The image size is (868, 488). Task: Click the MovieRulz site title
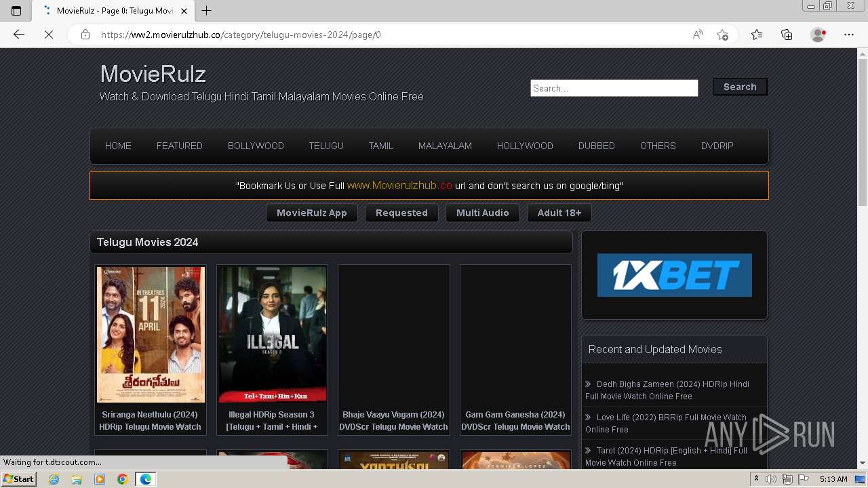click(x=153, y=74)
